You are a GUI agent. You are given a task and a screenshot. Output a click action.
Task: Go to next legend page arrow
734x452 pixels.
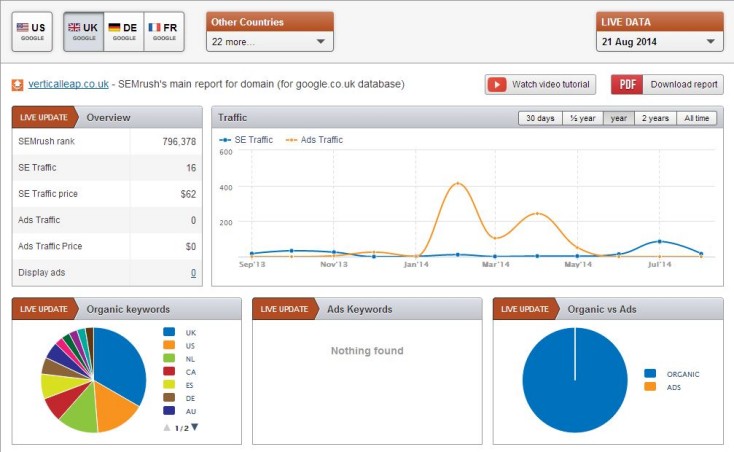tap(195, 427)
